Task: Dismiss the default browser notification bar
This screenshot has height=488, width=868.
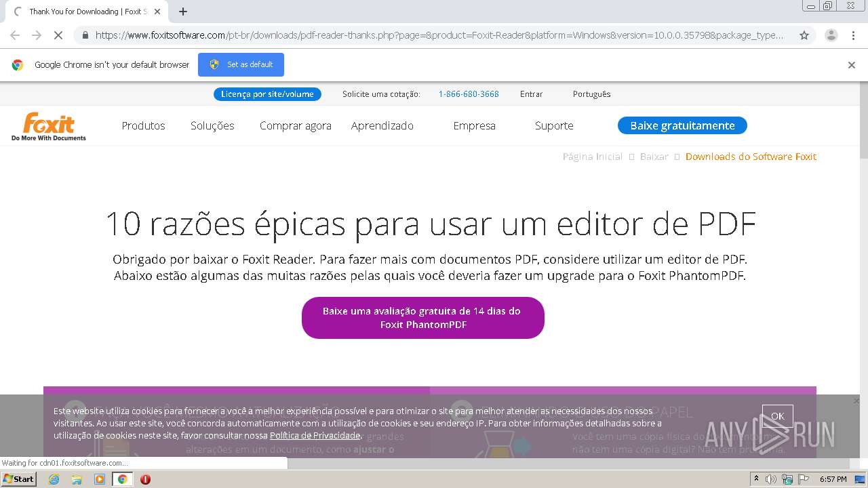Action: point(852,65)
